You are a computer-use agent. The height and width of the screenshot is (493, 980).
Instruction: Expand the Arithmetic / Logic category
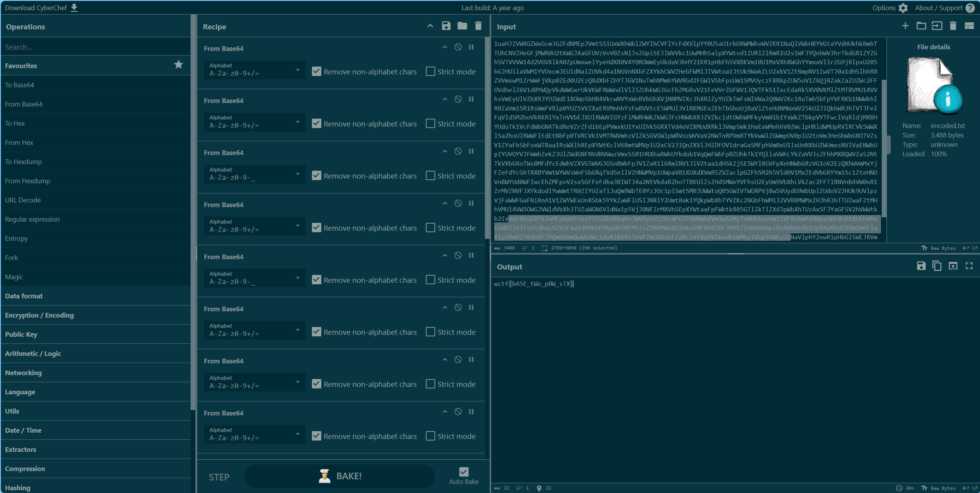coord(95,354)
